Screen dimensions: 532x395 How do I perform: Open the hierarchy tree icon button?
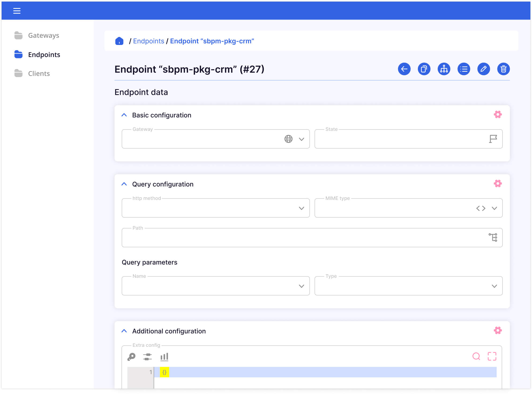[x=444, y=69]
